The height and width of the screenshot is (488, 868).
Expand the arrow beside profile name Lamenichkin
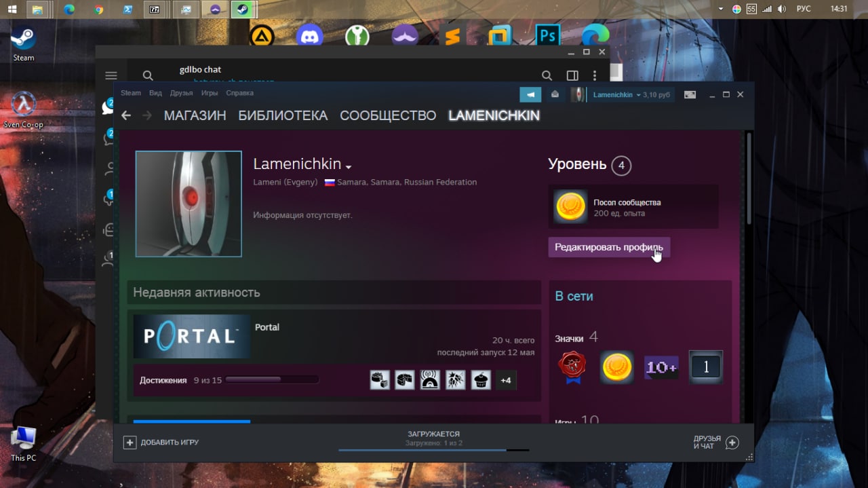coord(349,167)
